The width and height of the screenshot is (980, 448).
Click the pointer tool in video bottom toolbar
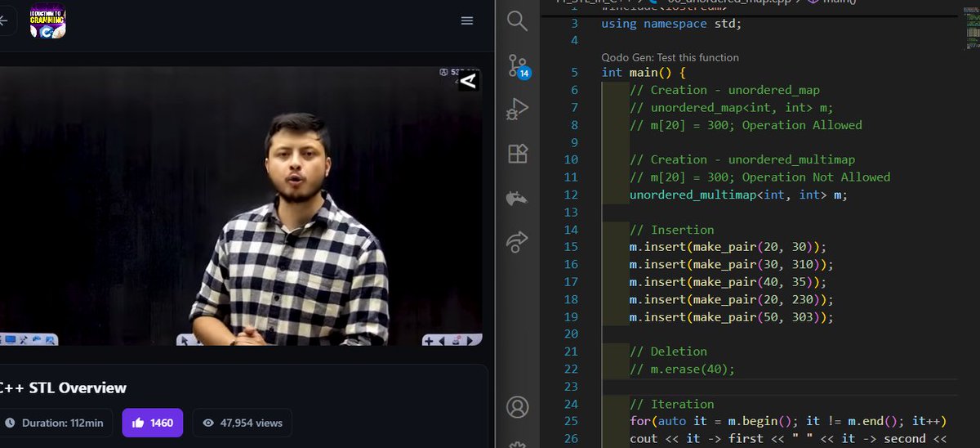point(185,340)
